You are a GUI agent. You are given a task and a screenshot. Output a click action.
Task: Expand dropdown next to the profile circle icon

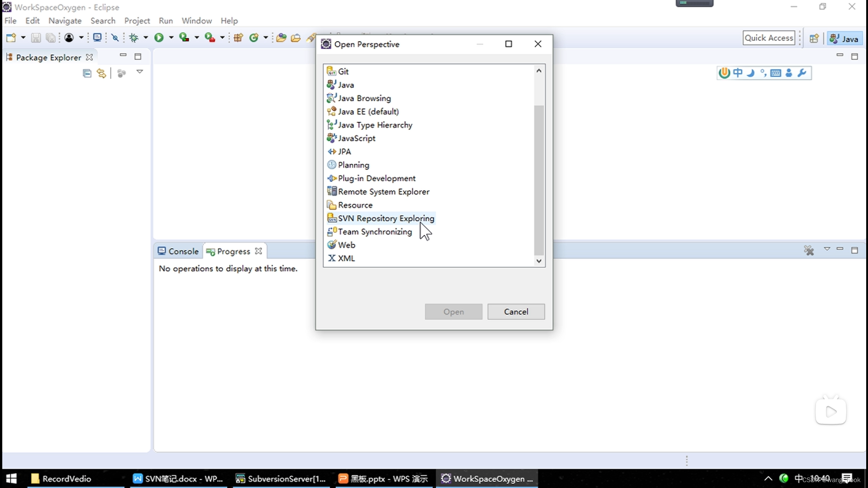tap(81, 38)
